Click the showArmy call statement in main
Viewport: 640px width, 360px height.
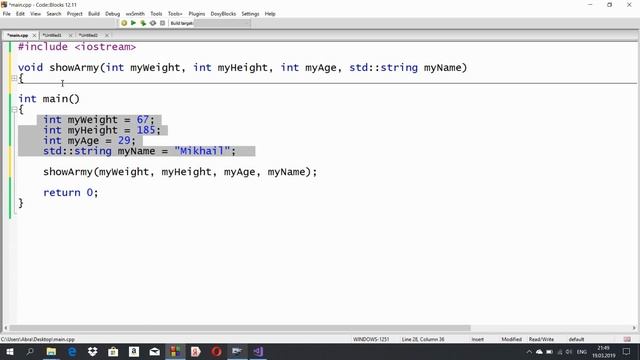pos(180,172)
